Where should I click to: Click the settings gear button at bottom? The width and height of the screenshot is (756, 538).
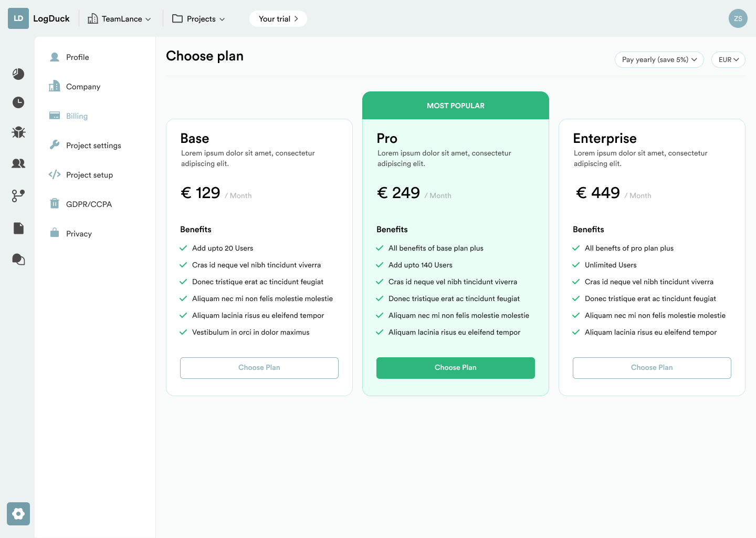(x=18, y=514)
